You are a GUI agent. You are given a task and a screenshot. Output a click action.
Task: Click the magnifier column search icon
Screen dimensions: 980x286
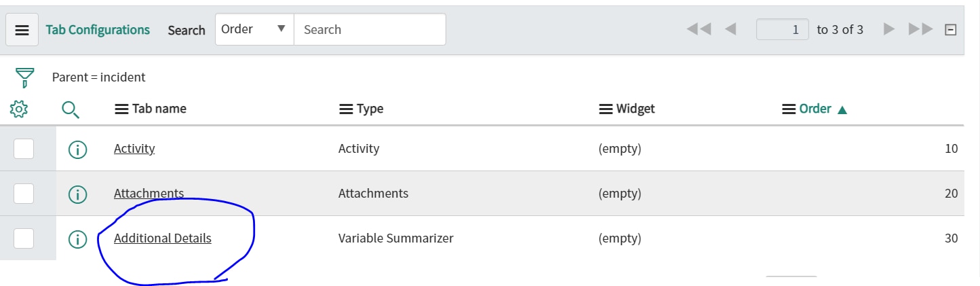[71, 109]
